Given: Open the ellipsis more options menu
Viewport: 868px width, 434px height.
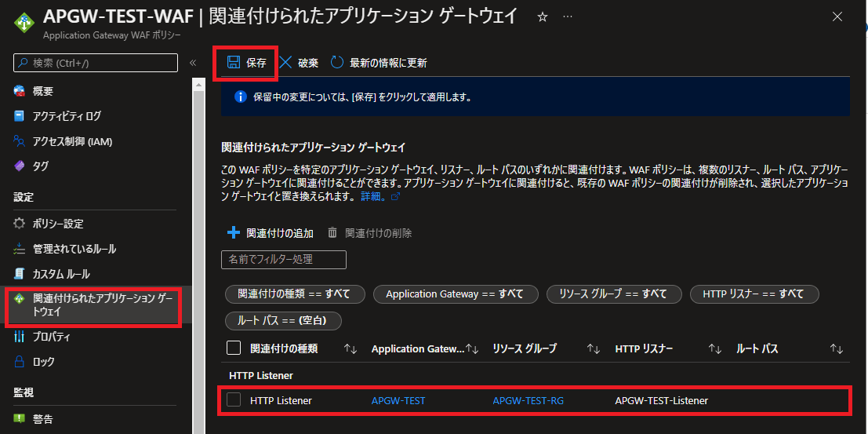Looking at the screenshot, I should pos(568,17).
